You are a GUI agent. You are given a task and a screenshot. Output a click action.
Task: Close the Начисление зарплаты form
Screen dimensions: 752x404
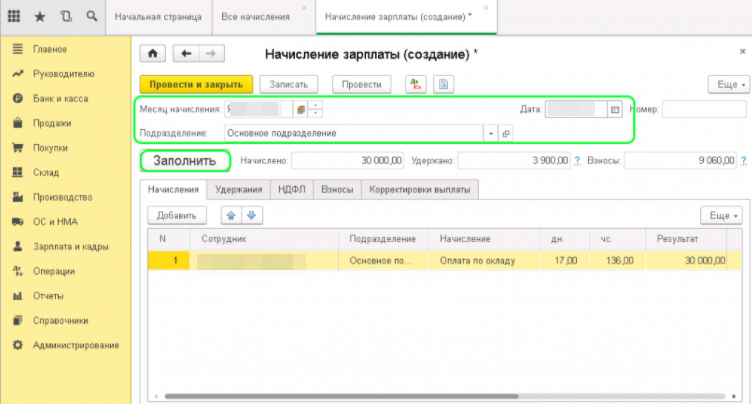click(742, 51)
